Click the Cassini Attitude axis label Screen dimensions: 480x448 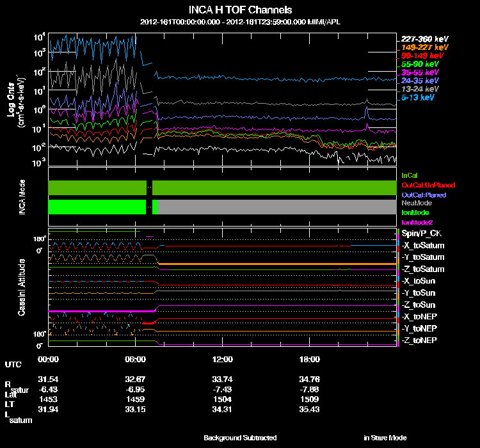pyautogui.click(x=21, y=287)
